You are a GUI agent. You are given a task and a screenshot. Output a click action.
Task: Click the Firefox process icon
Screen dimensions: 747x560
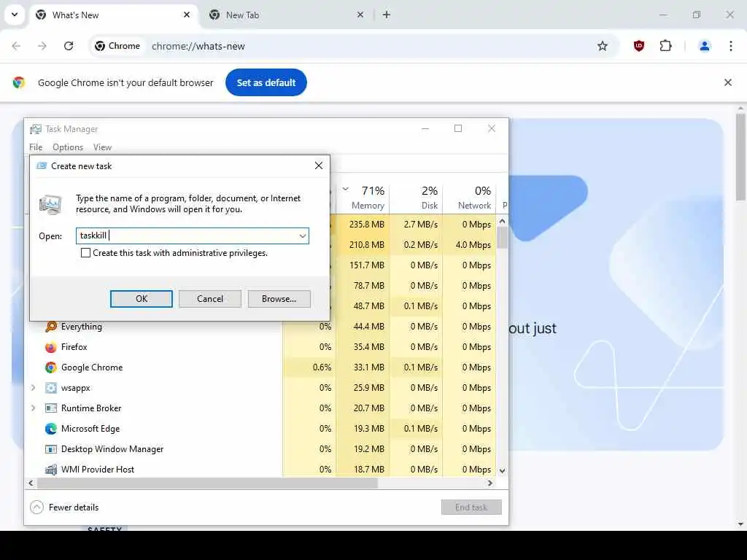pos(51,347)
